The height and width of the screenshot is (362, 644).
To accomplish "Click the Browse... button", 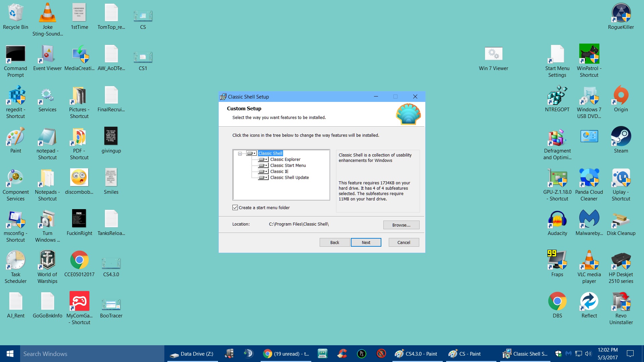I will coord(401,225).
